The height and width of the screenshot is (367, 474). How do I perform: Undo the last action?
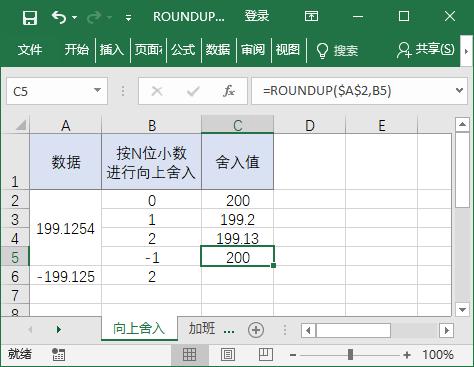tap(59, 17)
